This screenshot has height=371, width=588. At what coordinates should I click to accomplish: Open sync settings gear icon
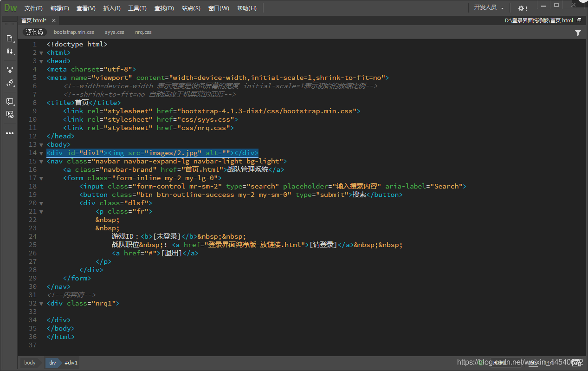(523, 8)
